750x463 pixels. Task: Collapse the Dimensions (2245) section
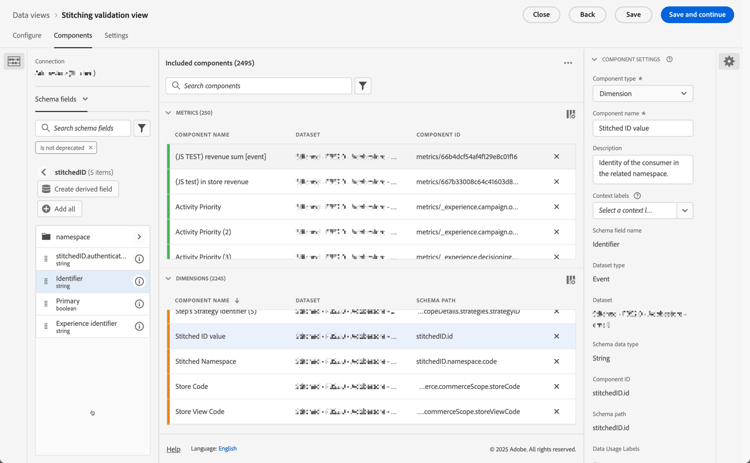pyautogui.click(x=168, y=278)
